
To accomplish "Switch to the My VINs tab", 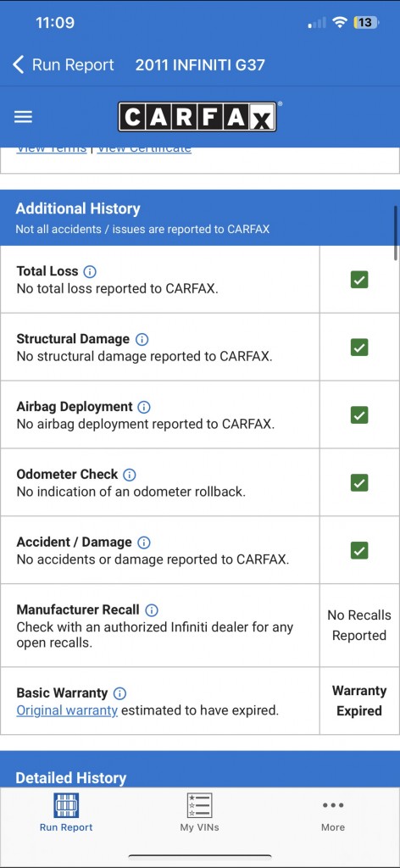I will click(199, 813).
